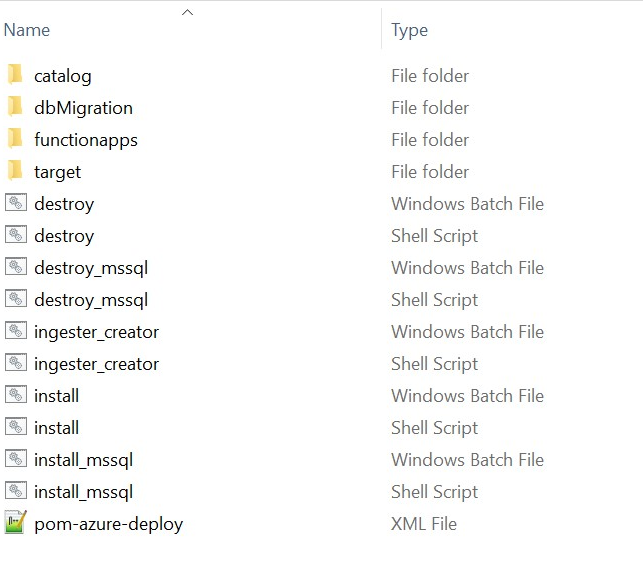The width and height of the screenshot is (643, 580).
Task: Click the destroy_mssql Shell Script icon
Action: [15, 299]
